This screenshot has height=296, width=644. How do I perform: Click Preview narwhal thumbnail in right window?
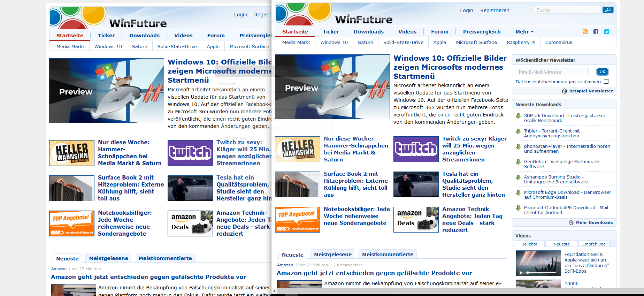pos(332,87)
